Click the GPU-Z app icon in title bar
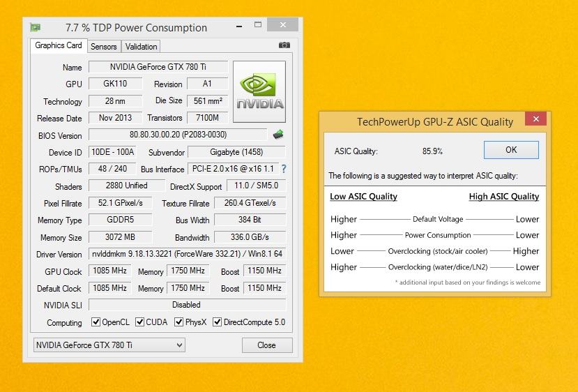Viewport: 578px width, 392px height. point(36,27)
